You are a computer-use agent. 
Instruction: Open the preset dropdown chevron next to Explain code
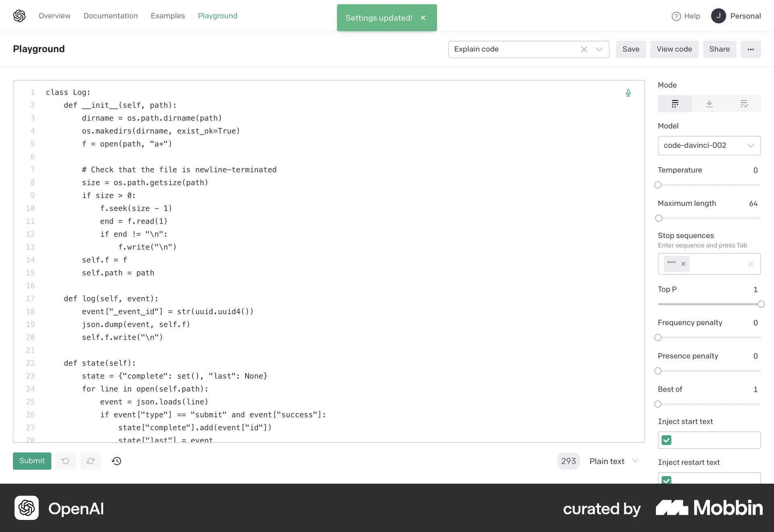599,49
